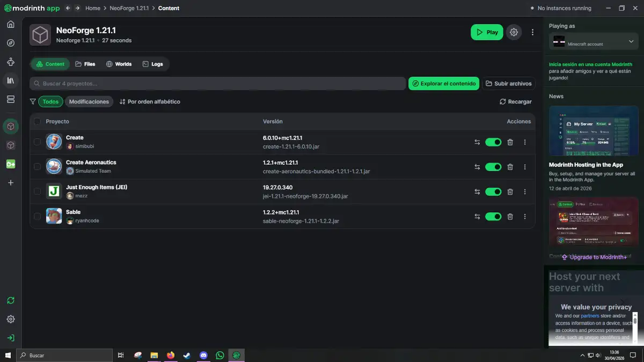Click the Explorar el contenido button
Screen dimensions: 644x362
444,84
